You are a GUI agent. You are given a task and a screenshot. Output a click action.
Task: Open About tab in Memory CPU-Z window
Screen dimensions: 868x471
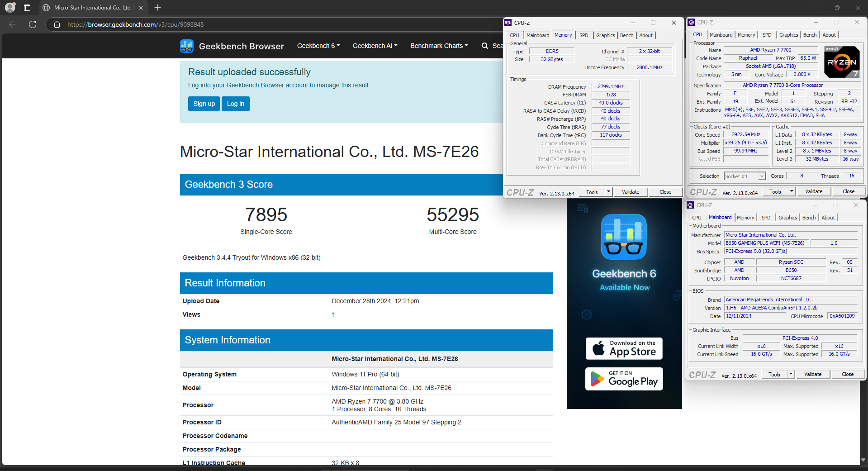pos(646,35)
